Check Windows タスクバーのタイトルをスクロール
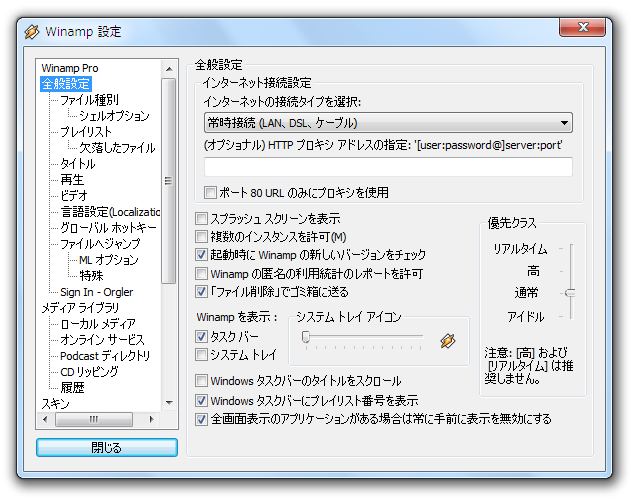The height and width of the screenshot is (500, 633). coord(201,381)
